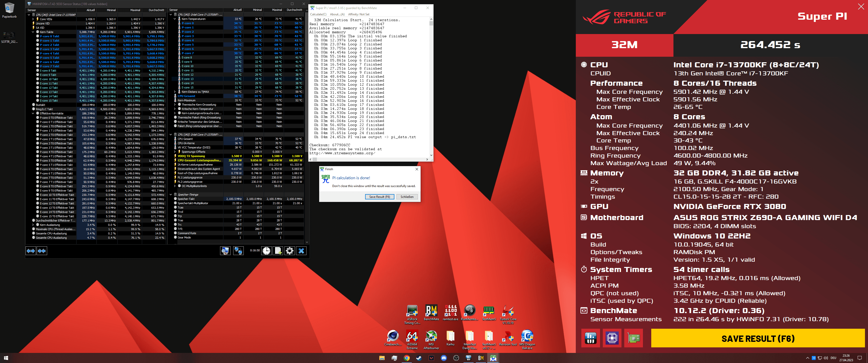This screenshot has height=363, width=868.
Task: Start HWiNFO logging sheet with plus icon
Action: coord(278,251)
